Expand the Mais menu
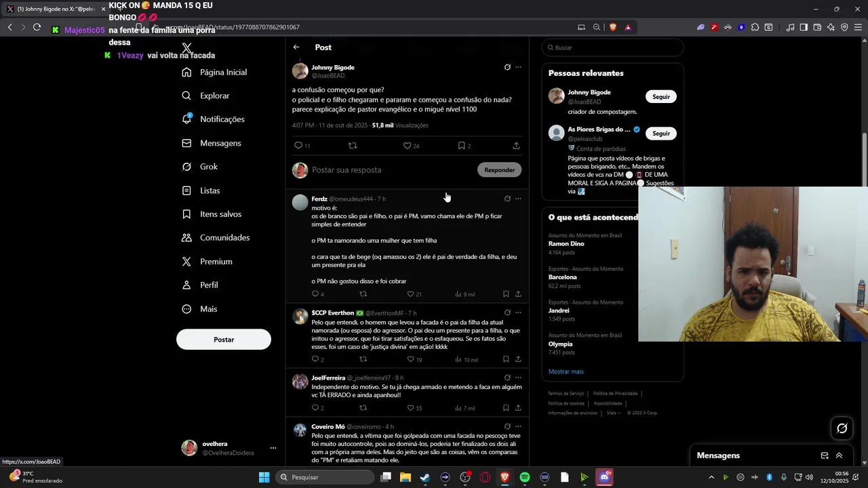This screenshot has height=488, width=868. click(199, 309)
